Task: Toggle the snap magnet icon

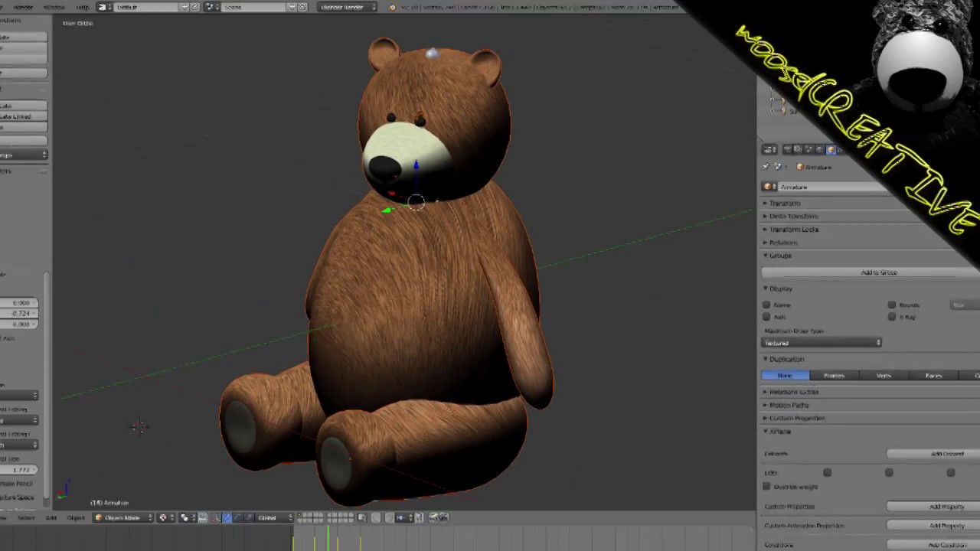Action: pos(389,517)
